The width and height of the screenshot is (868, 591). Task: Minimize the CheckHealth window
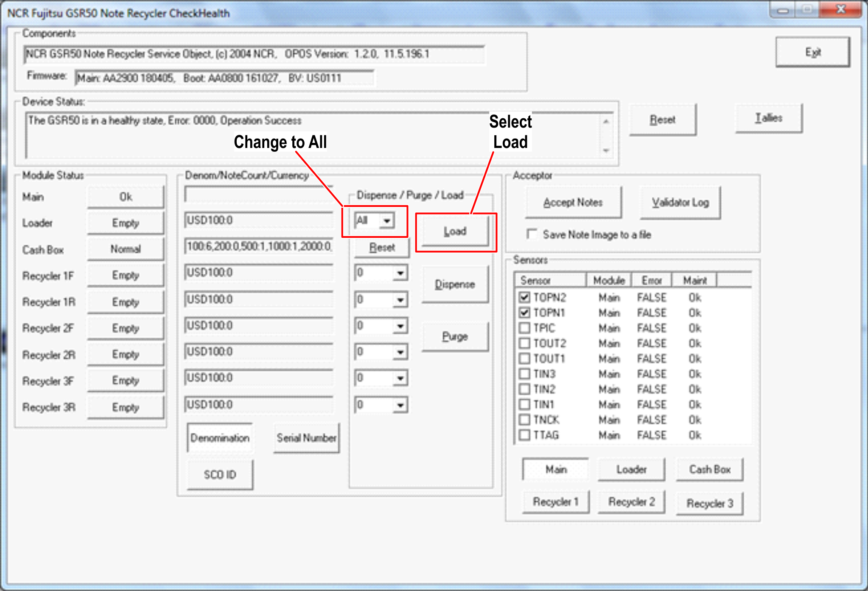783,10
